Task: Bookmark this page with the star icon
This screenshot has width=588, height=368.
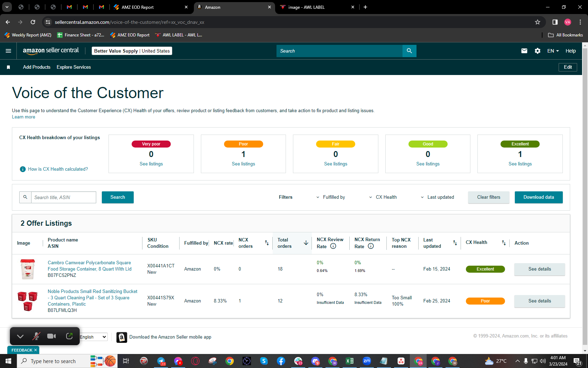Action: click(538, 22)
